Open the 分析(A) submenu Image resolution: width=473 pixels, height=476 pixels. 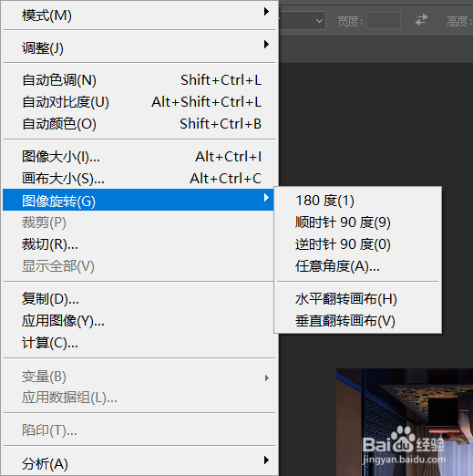pyautogui.click(x=139, y=463)
